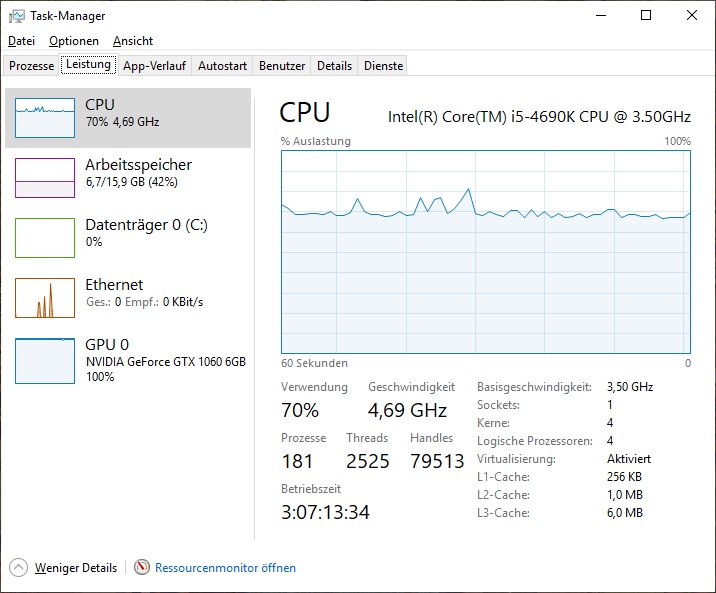The image size is (716, 593).
Task: Go to the Autostart tab
Action: pyautogui.click(x=222, y=66)
